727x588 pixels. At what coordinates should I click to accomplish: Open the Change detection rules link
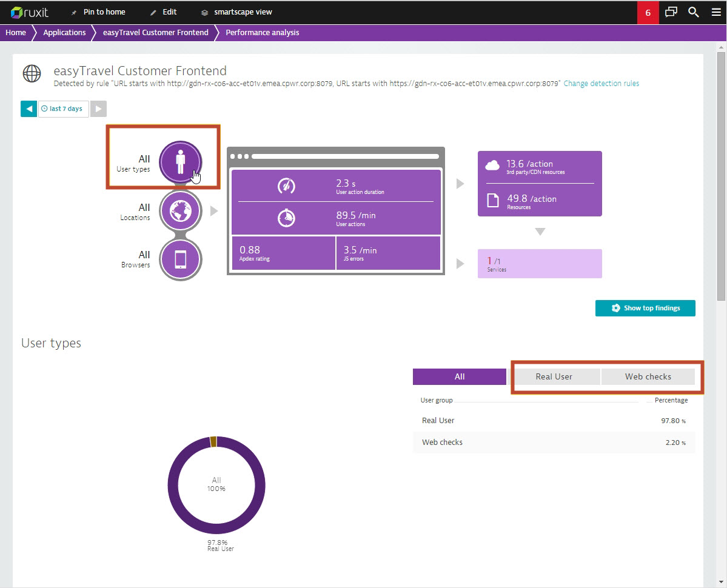click(601, 84)
